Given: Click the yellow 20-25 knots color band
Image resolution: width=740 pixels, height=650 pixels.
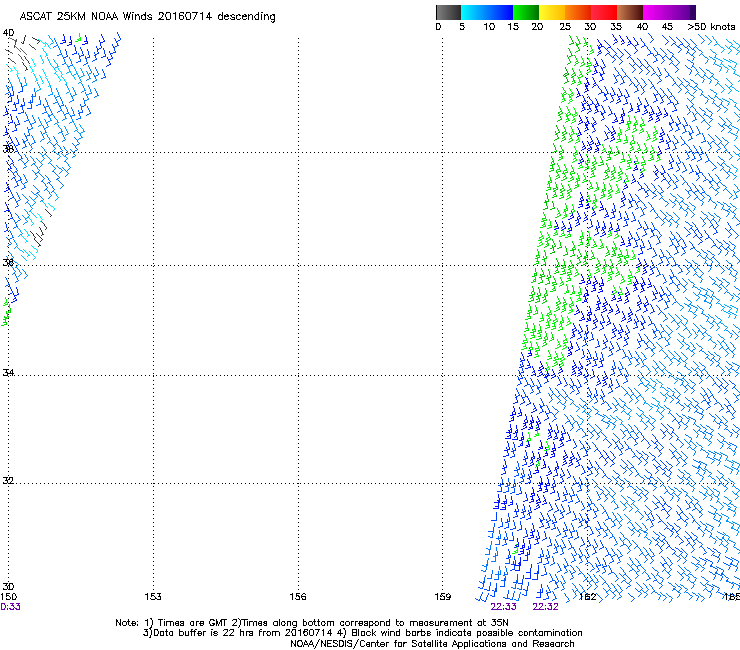Looking at the screenshot, I should pyautogui.click(x=552, y=12).
